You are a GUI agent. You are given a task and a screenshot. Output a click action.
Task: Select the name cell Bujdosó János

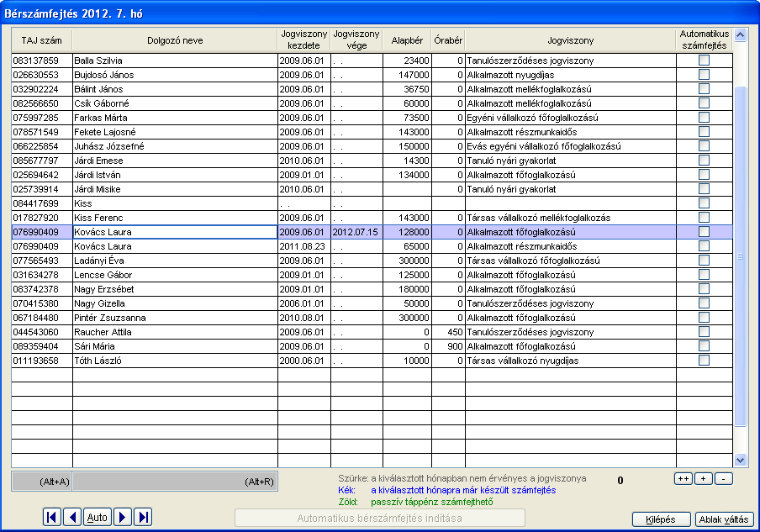click(175, 75)
